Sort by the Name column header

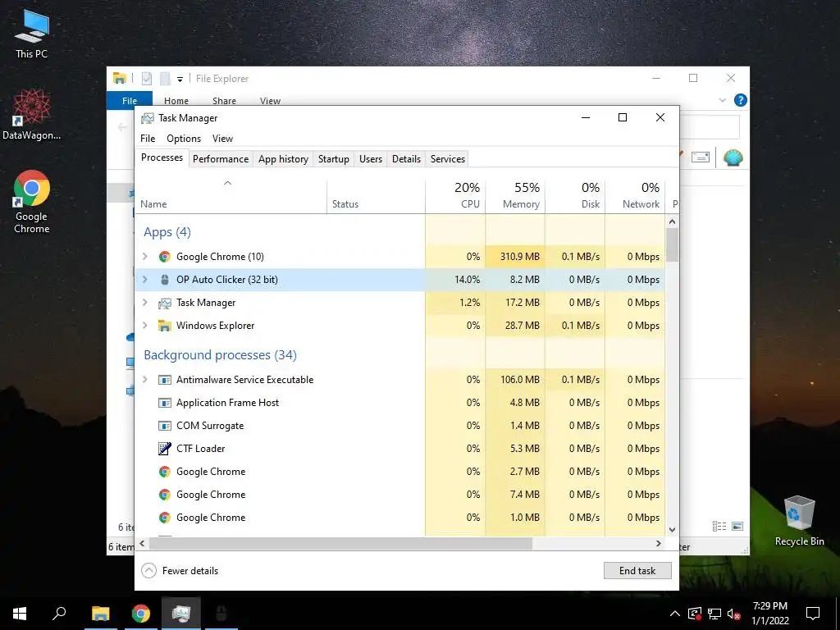tap(231, 195)
